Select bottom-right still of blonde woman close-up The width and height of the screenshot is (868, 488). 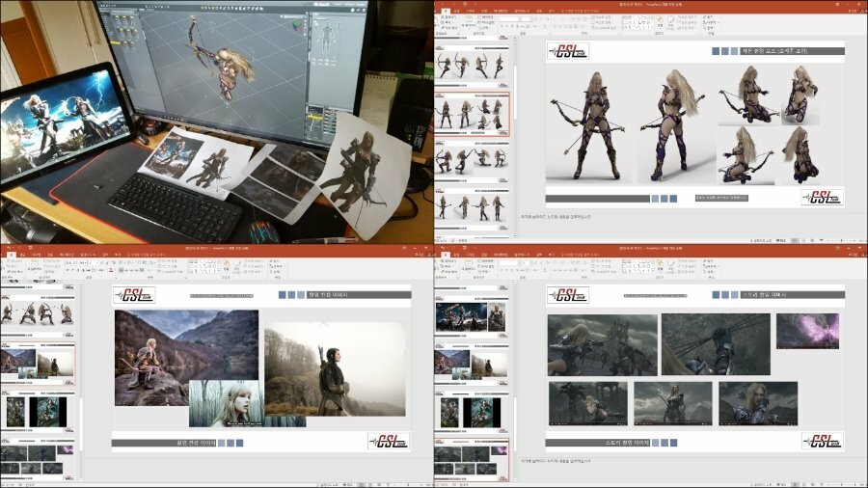click(x=758, y=404)
